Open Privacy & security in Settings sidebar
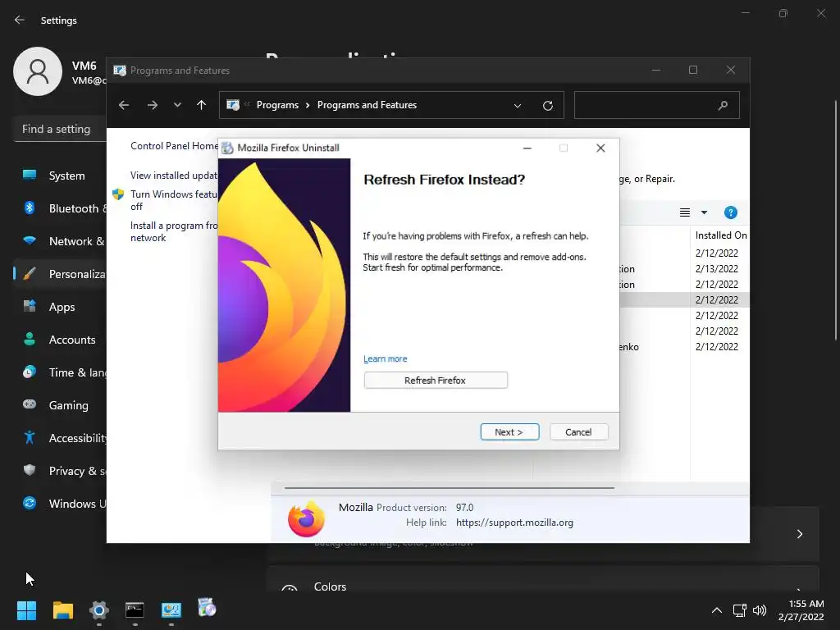Screen dimensions: 840x630 59,471
